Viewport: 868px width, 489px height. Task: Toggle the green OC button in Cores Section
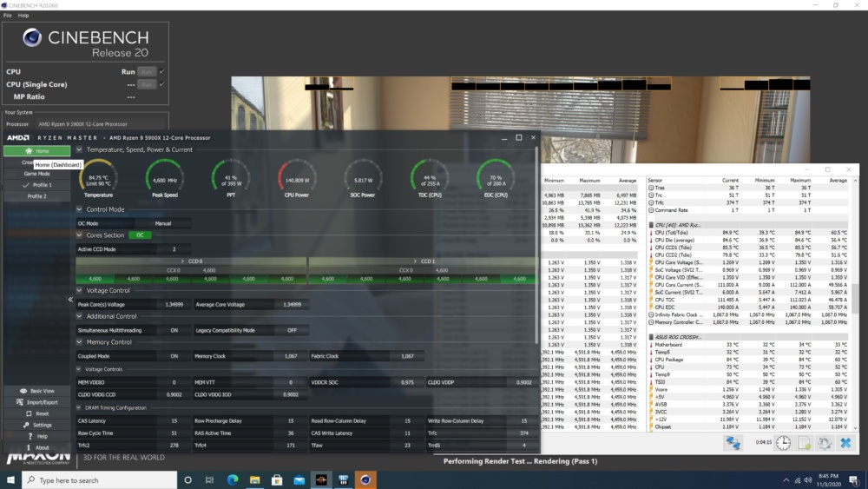pos(140,235)
